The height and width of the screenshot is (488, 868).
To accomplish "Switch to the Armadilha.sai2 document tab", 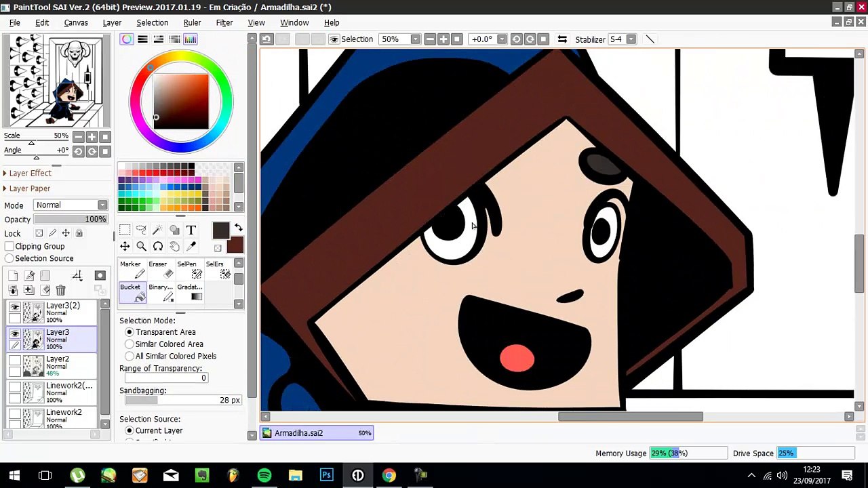I will [x=317, y=433].
